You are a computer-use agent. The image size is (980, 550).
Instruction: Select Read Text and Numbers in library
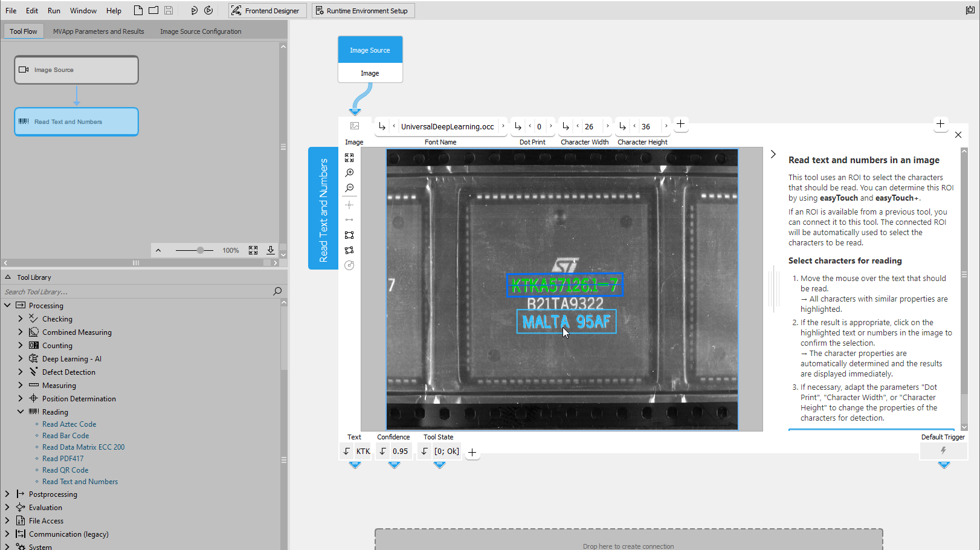[80, 482]
